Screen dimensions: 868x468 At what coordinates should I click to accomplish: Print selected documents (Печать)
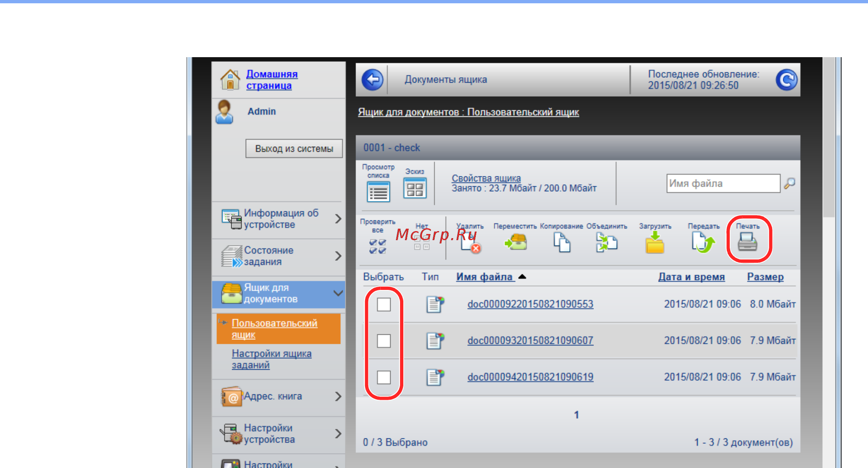click(x=747, y=241)
